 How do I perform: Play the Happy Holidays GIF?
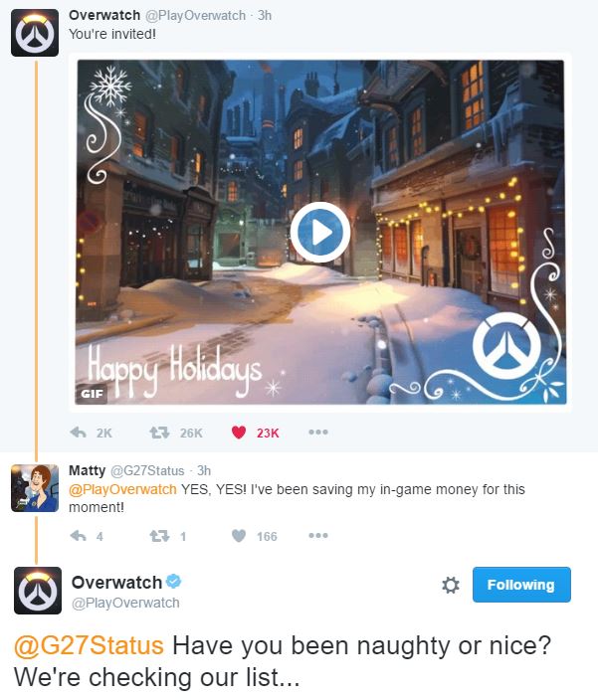[x=319, y=232]
